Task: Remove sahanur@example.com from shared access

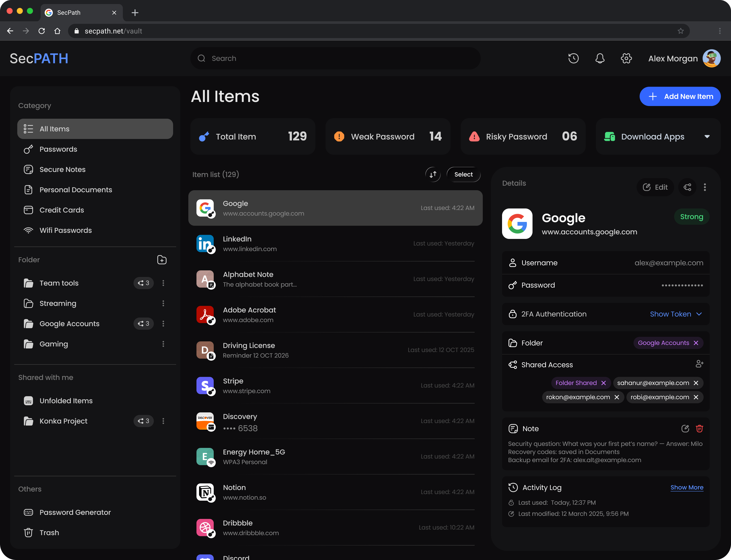Action: click(696, 383)
